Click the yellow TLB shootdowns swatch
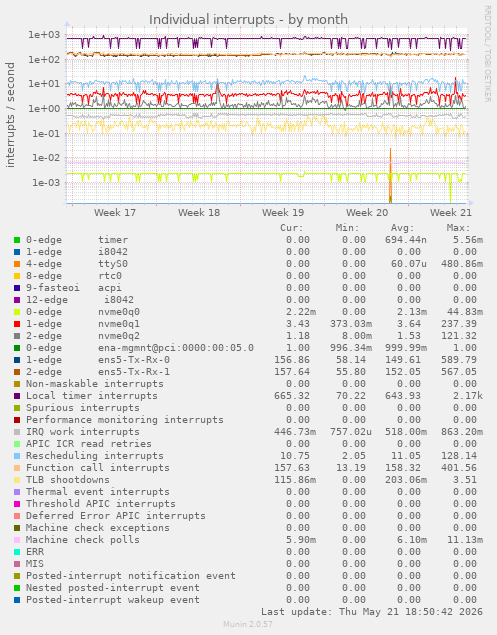 pos(17,480)
